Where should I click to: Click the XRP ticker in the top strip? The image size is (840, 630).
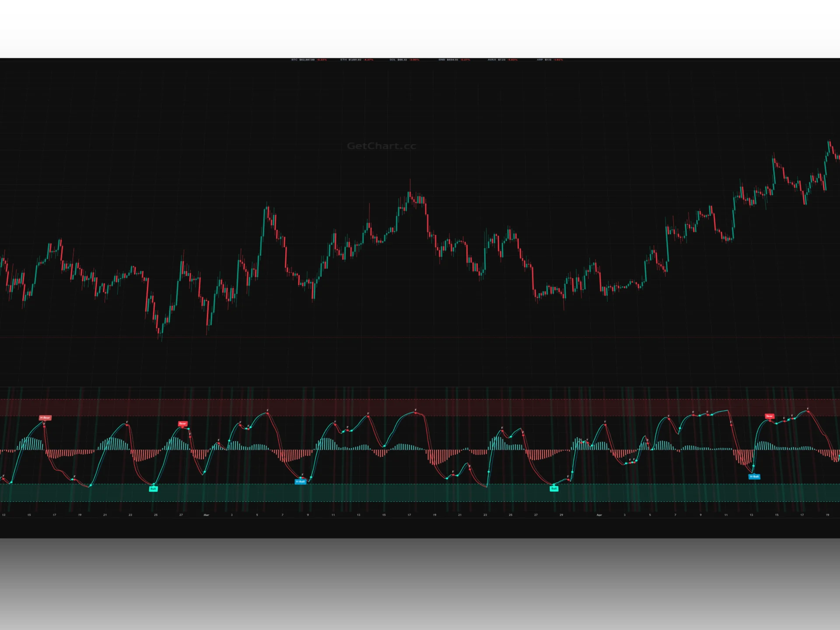click(549, 59)
